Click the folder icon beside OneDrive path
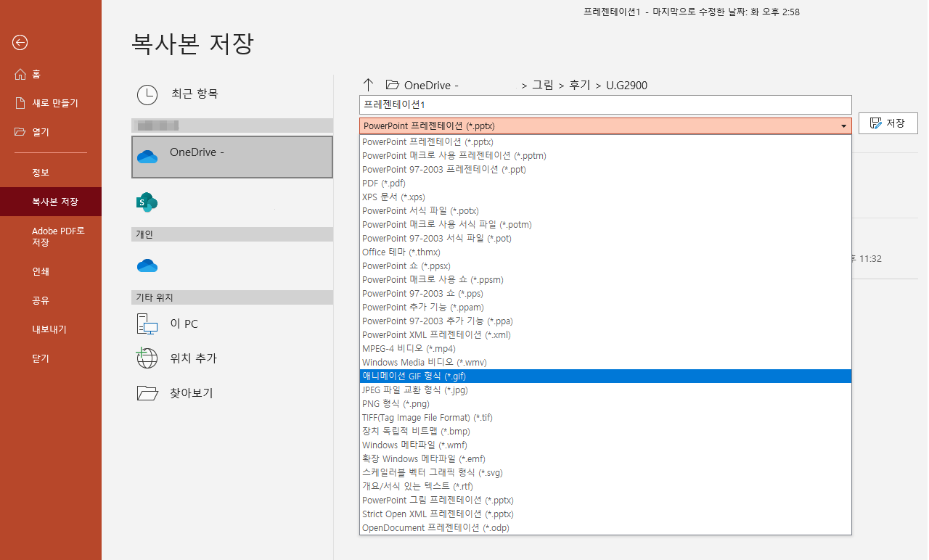929x560 pixels. (x=393, y=85)
